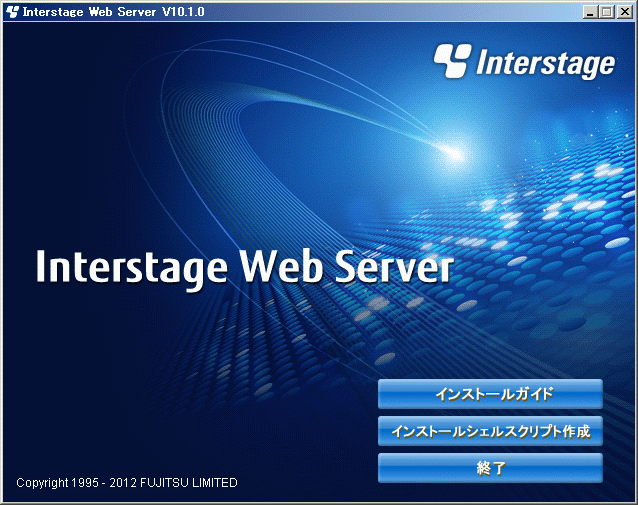Click インストールシェルスクリプト作成 button
The height and width of the screenshot is (505, 638).
[490, 431]
